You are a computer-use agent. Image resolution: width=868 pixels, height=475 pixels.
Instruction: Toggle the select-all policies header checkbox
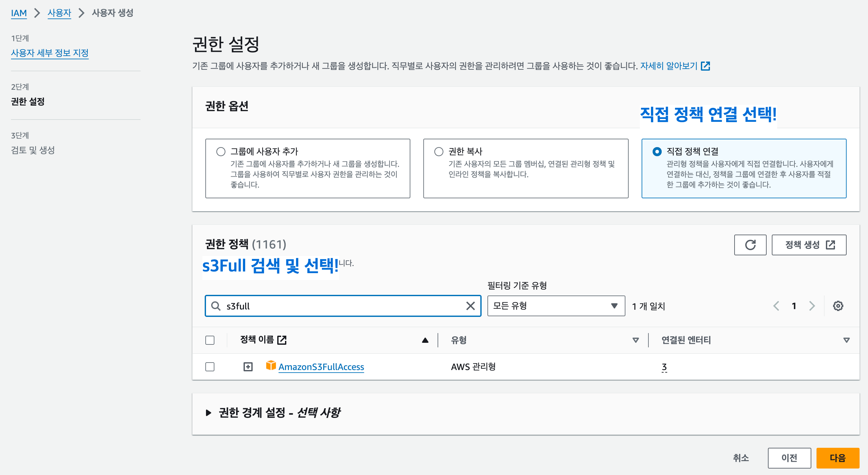[210, 340]
